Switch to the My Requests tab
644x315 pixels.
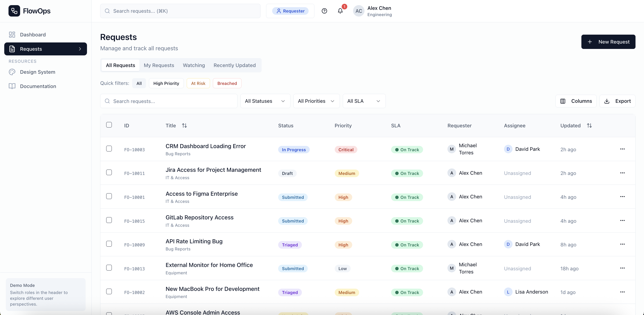(x=159, y=65)
